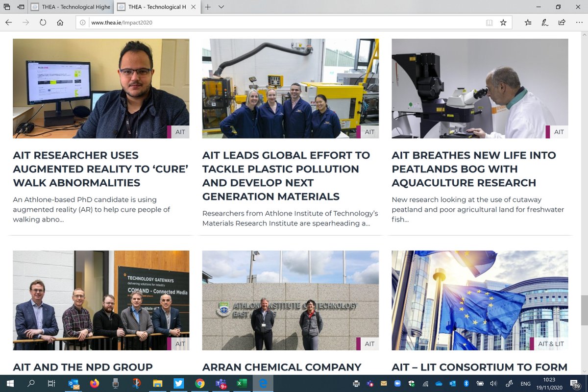Screen dimensions: 588x392
Task: Click the ENG language indicator
Action: 525,383
